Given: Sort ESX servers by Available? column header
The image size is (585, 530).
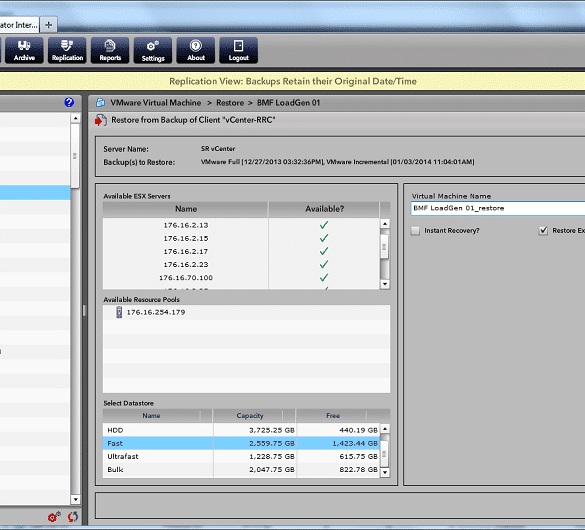Looking at the screenshot, I should click(x=324, y=209).
